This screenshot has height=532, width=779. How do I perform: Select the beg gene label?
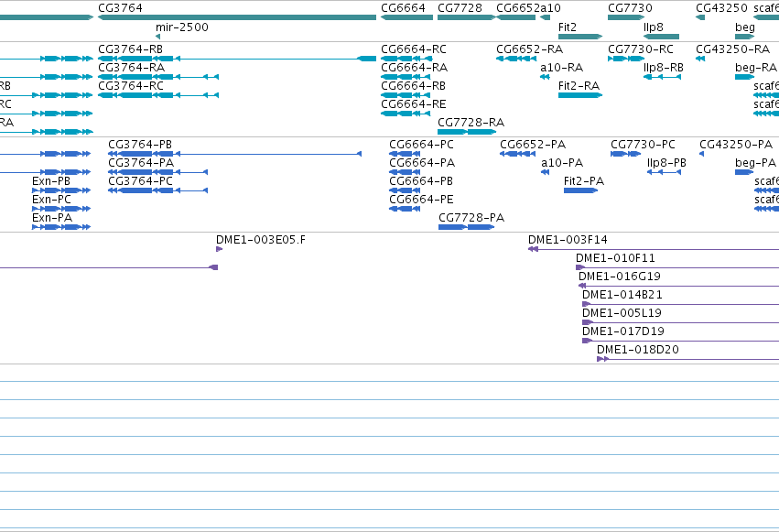[745, 27]
